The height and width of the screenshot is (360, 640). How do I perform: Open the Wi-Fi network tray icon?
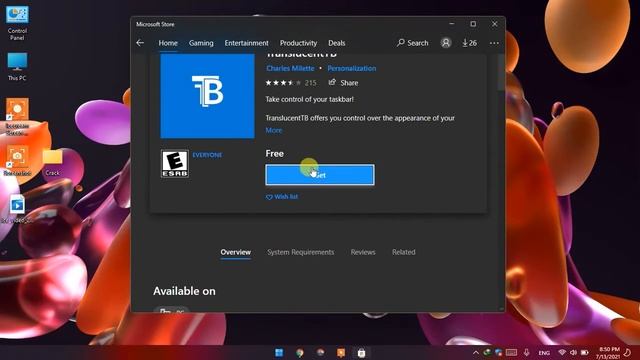coord(562,352)
